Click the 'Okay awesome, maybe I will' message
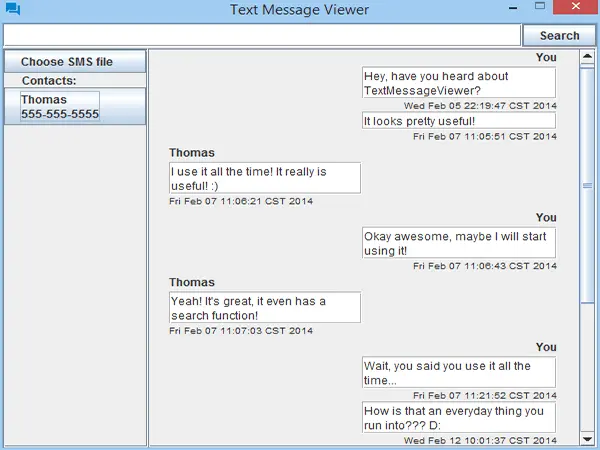Screen dimensions: 600x450 458,243
